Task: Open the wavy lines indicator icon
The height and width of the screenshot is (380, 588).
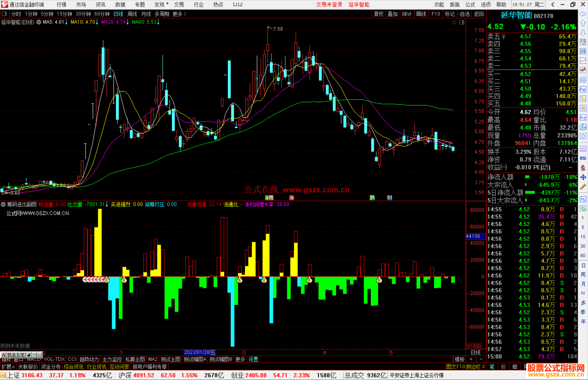Action: (583, 149)
